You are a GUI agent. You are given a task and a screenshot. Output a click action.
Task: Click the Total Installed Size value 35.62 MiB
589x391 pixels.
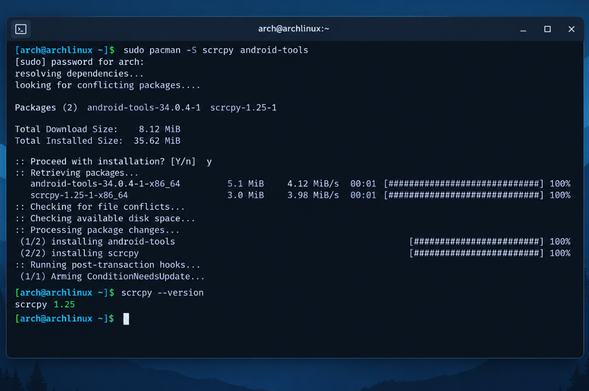click(157, 141)
